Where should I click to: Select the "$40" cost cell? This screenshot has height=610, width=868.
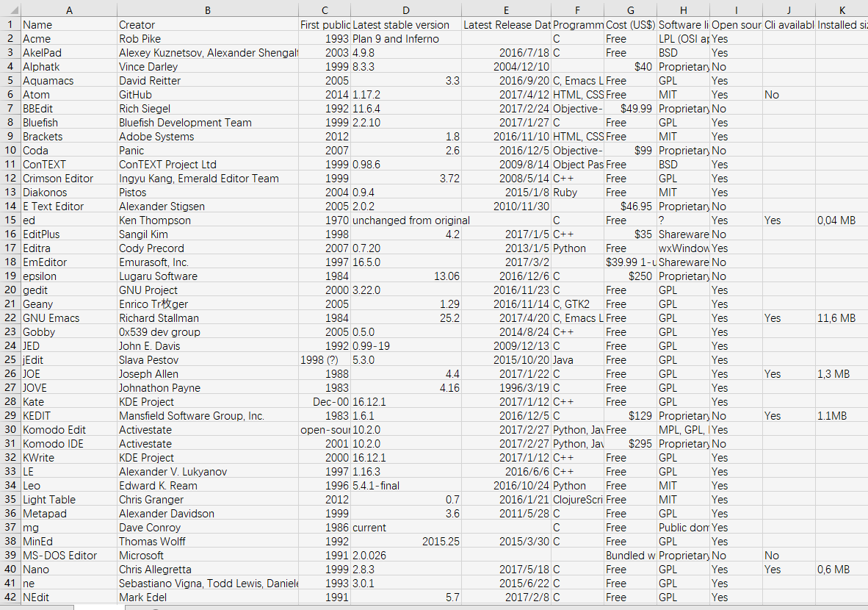[631, 66]
